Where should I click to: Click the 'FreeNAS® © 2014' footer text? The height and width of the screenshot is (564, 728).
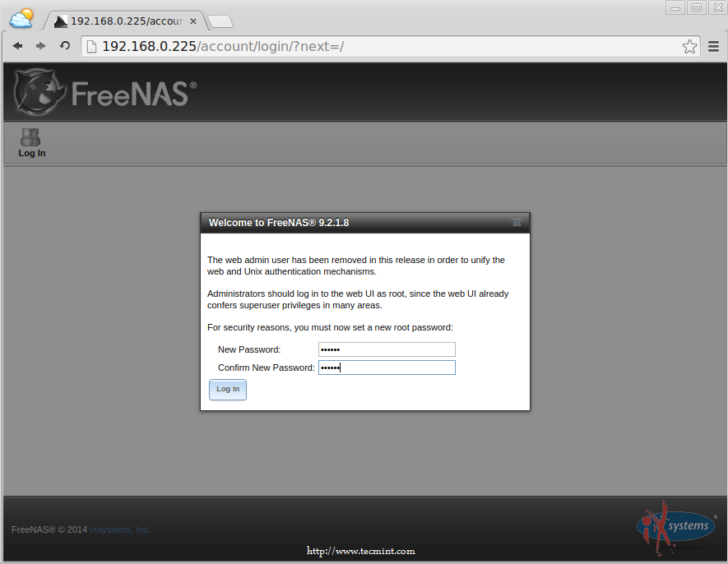tap(49, 529)
